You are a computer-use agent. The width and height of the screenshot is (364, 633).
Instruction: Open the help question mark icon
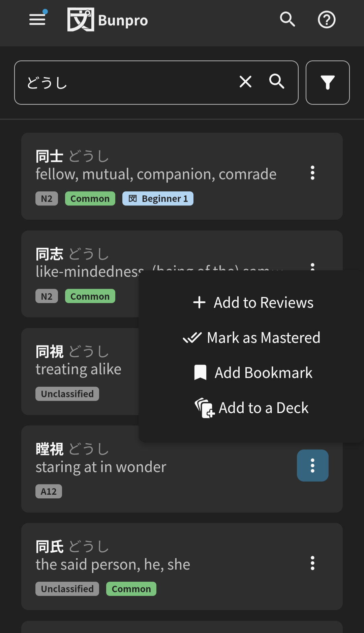click(327, 20)
